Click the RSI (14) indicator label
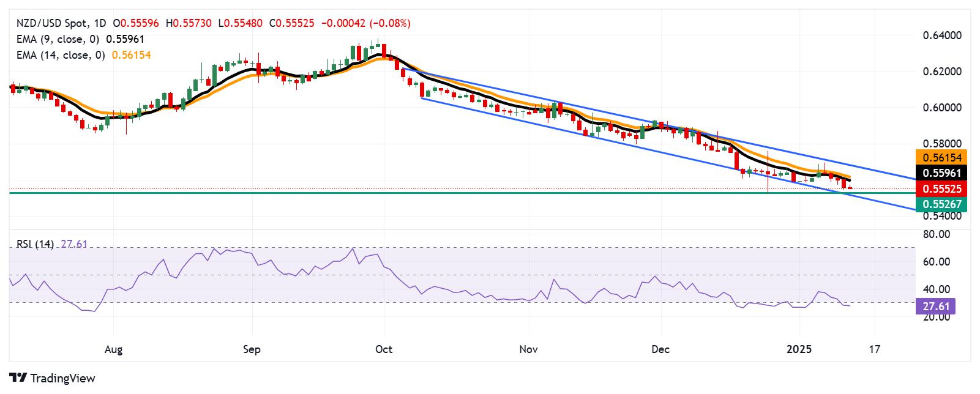This screenshot has height=394, width=980. (x=35, y=244)
